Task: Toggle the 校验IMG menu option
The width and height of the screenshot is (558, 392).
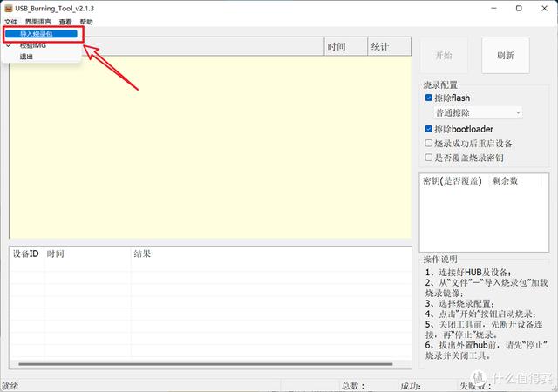Action: click(33, 45)
